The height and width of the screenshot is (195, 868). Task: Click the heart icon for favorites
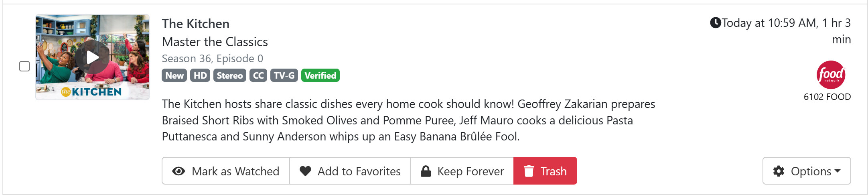tap(305, 171)
